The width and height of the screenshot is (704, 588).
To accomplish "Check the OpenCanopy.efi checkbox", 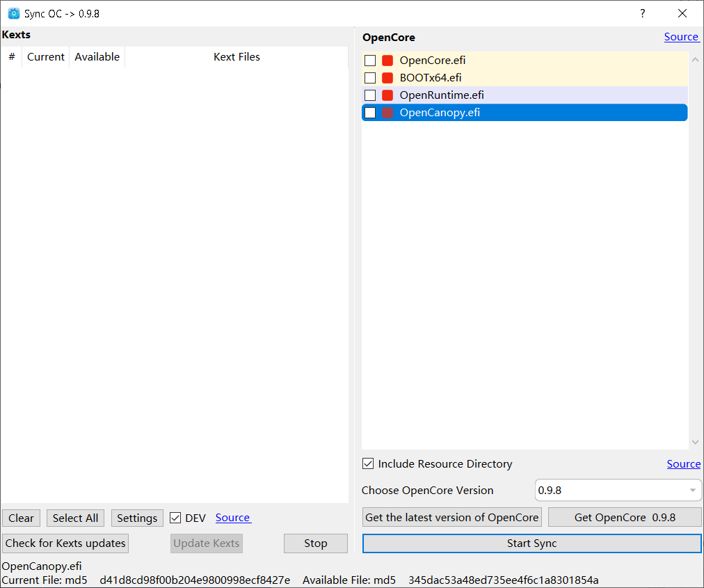I will pos(370,113).
